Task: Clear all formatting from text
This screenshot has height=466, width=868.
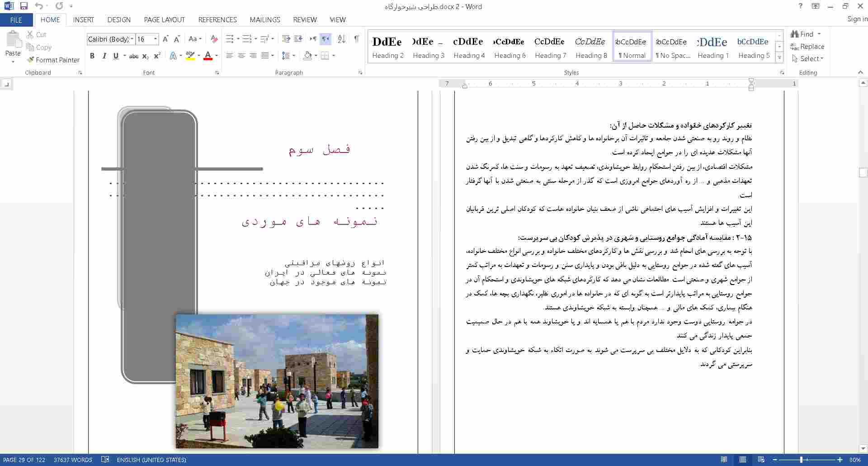Action: (x=214, y=39)
